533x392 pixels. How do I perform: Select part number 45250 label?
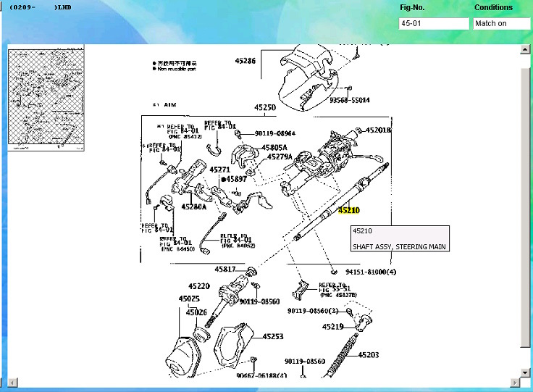[x=265, y=107]
